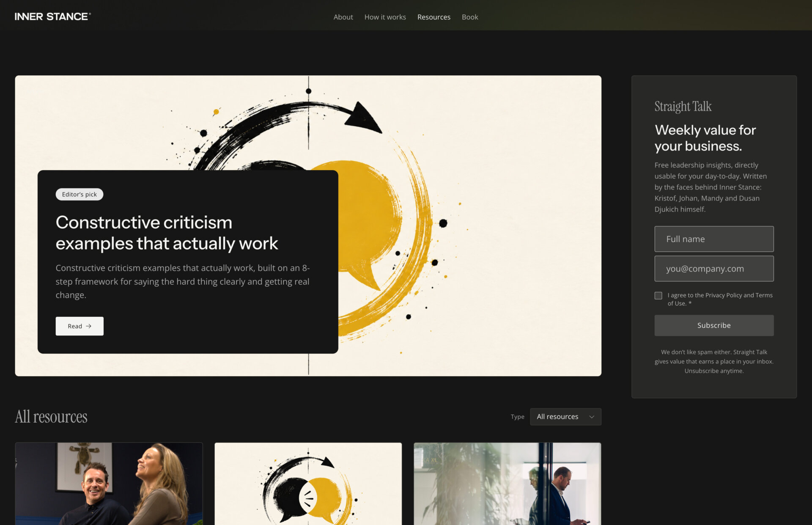Open the man in suit resource card
This screenshot has height=525, width=812.
tap(507, 484)
